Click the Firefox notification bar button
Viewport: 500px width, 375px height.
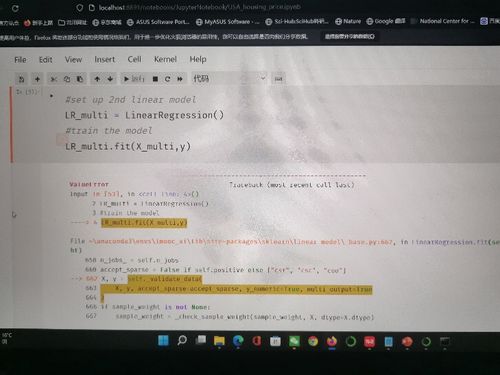pyautogui.click(x=350, y=36)
